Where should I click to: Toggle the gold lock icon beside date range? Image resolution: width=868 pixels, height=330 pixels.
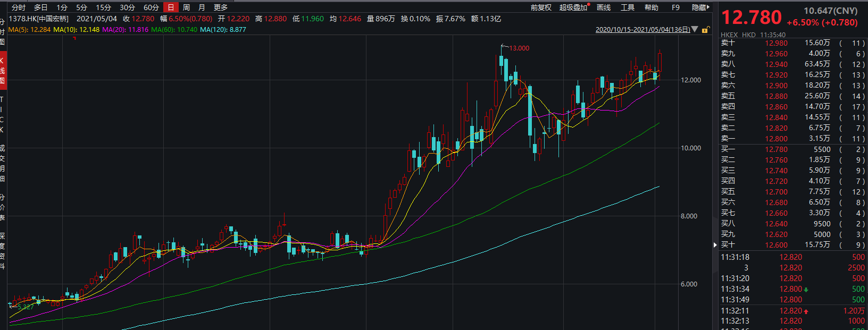[705, 30]
